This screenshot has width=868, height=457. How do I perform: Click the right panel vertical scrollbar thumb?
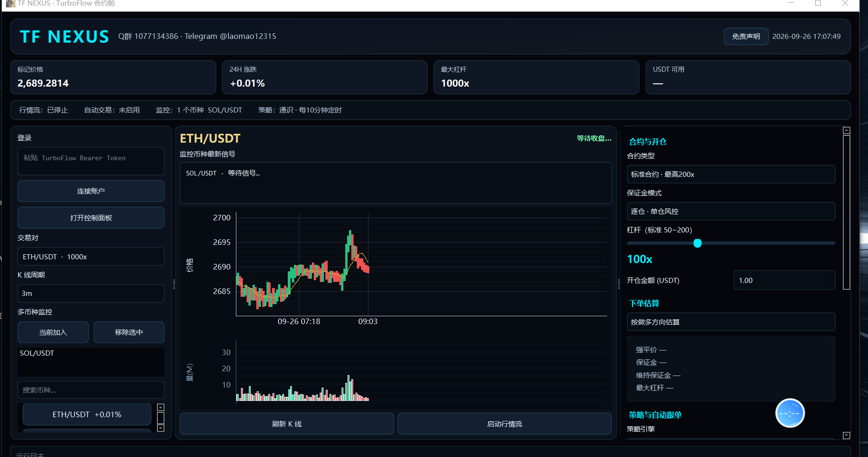pos(846,212)
